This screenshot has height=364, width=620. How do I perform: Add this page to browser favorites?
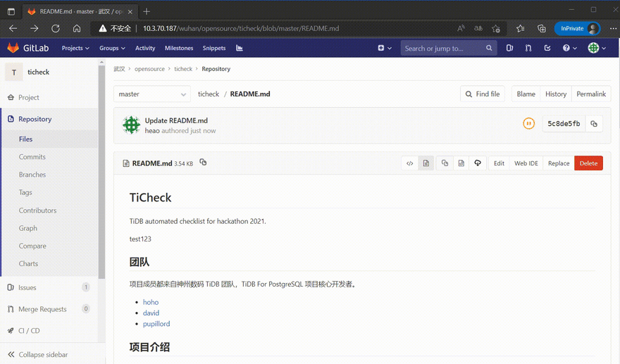(x=496, y=28)
